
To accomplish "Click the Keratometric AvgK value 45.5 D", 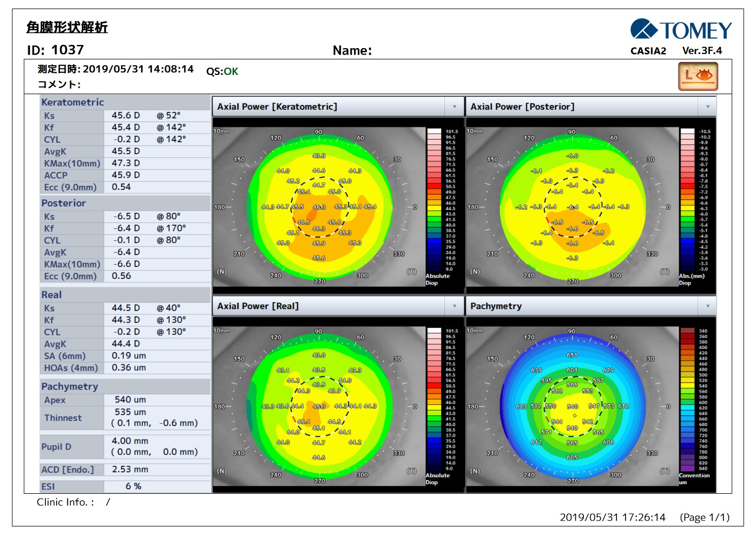I will [126, 151].
